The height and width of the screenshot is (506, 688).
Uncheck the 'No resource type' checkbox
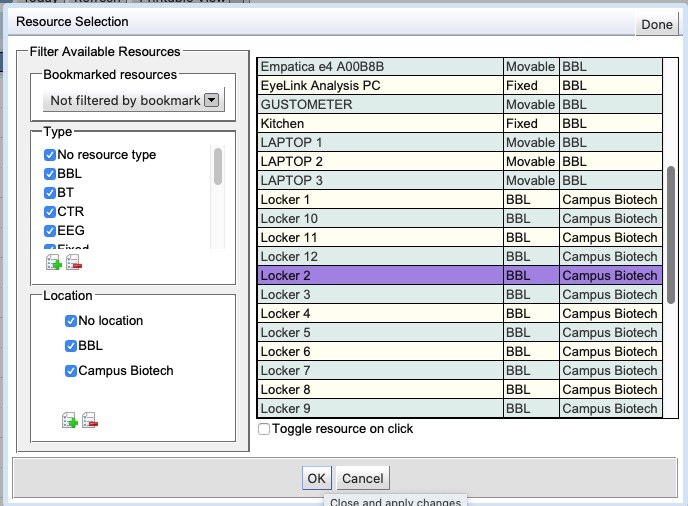[50, 155]
